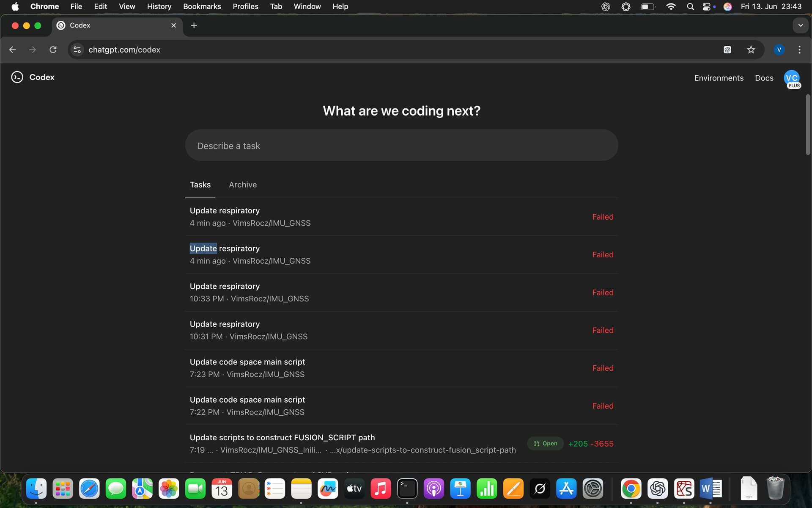812x508 pixels.
Task: Open Calendar from the dock
Action: point(222,489)
